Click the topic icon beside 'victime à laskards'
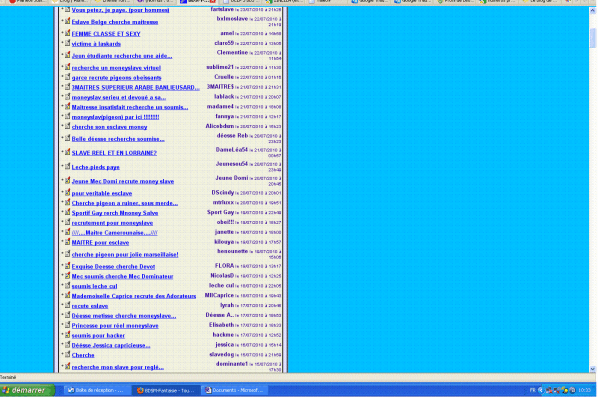 (68, 43)
